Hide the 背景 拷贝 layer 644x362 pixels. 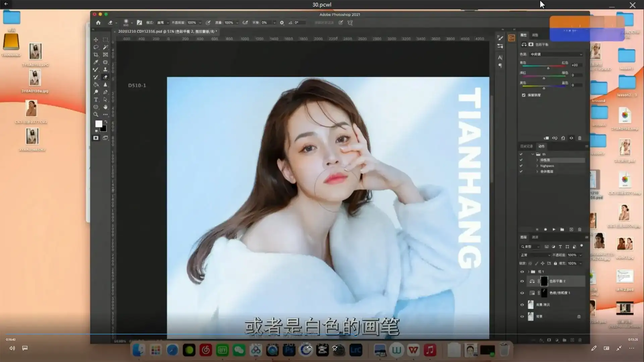coord(522,304)
